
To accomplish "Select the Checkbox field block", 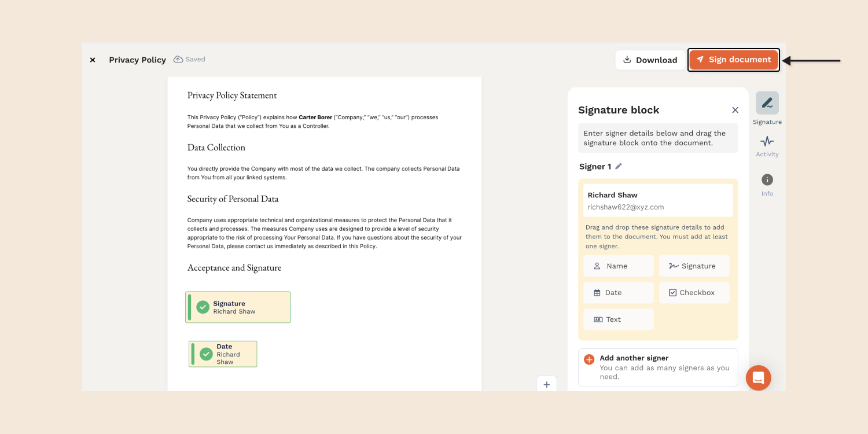I will click(x=694, y=293).
